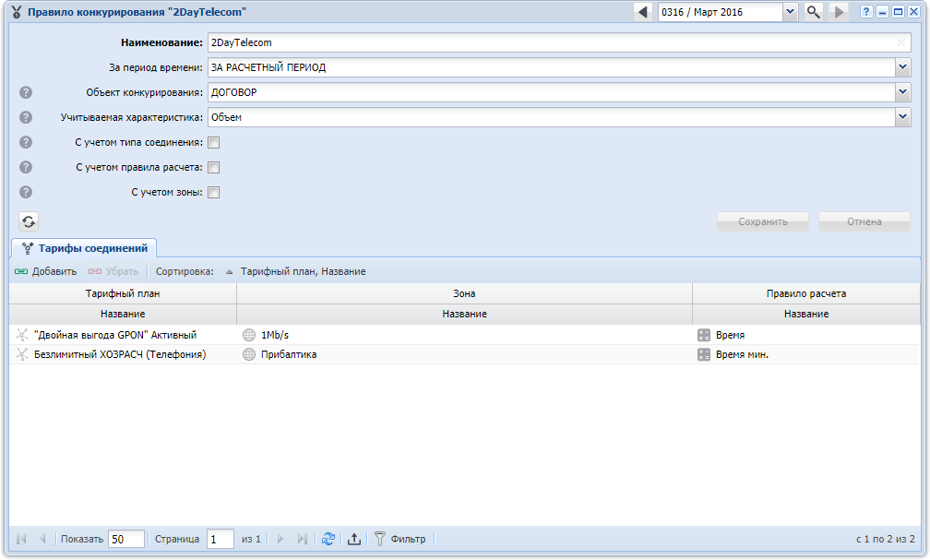The height and width of the screenshot is (560, 930).
Task: Click help icon for С учетом типа соединения
Action: coord(26,142)
